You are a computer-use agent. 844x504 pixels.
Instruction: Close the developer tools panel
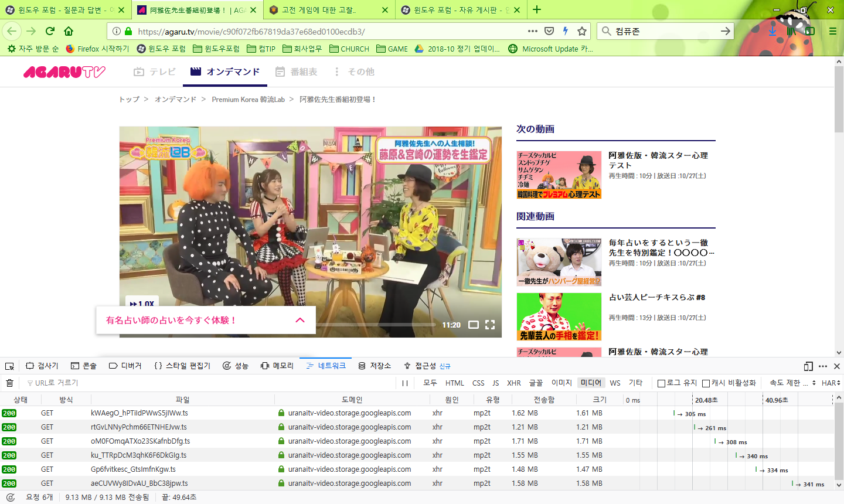(x=837, y=366)
